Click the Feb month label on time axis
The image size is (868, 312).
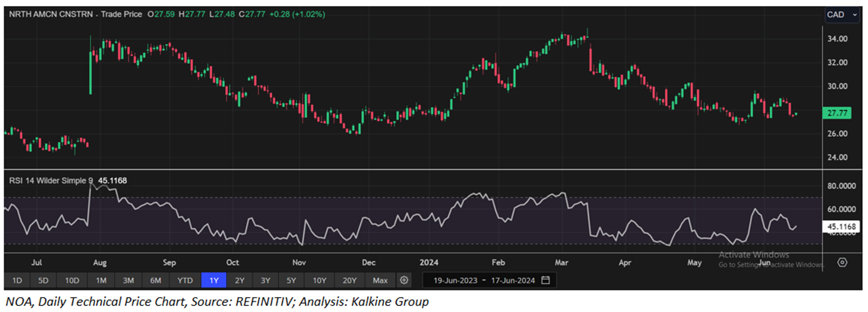tap(498, 262)
